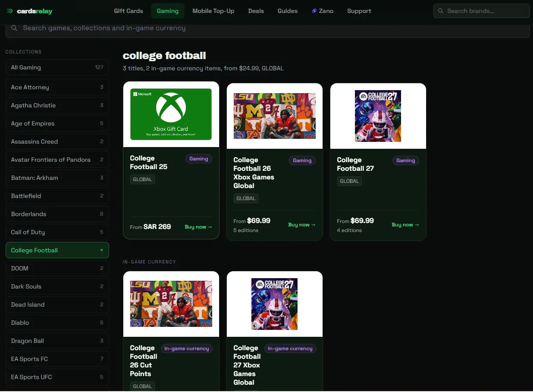The height and width of the screenshot is (392, 533).
Task: Select Diablo collection
Action: point(57,323)
